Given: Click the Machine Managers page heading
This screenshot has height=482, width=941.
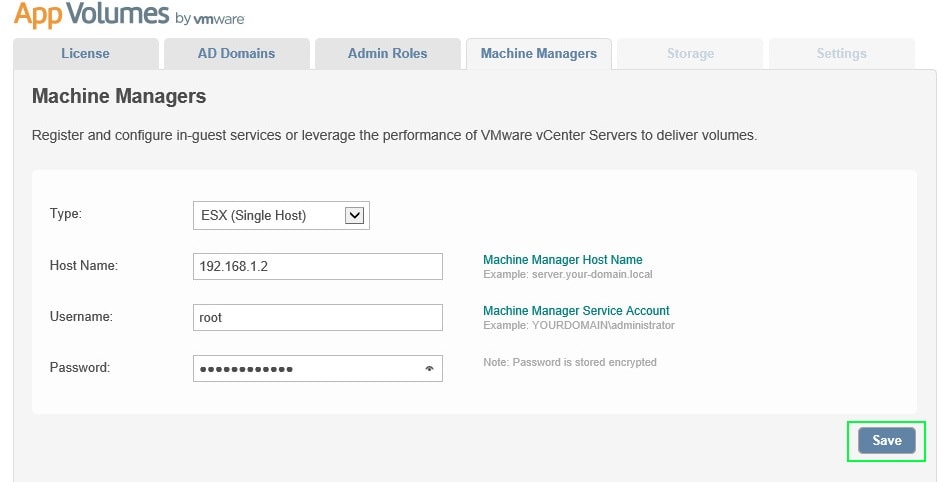Looking at the screenshot, I should point(119,97).
